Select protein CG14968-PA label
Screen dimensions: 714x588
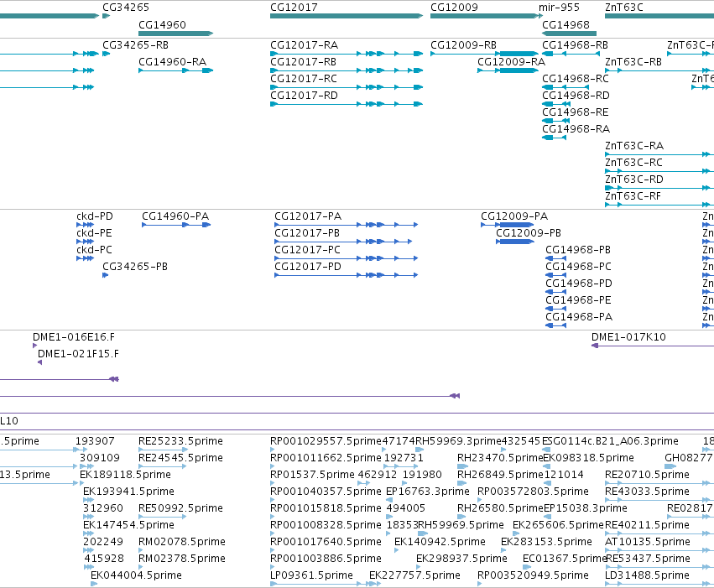click(579, 317)
